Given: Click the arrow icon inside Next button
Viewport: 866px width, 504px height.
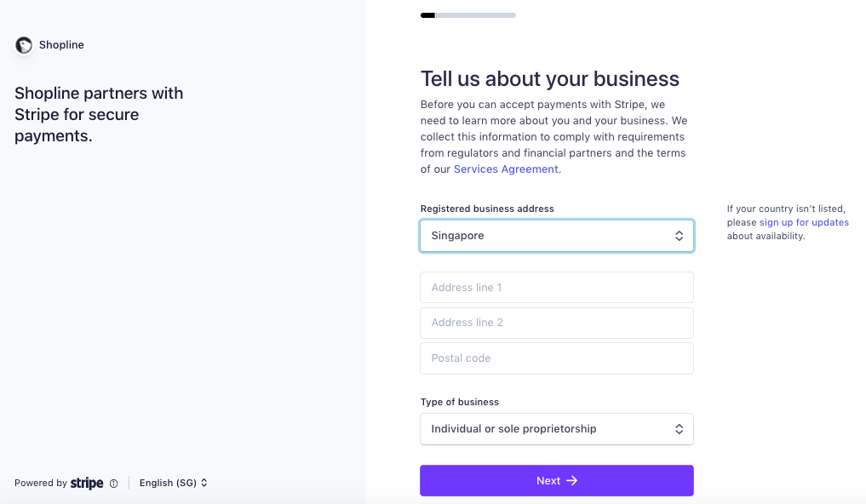Looking at the screenshot, I should click(x=572, y=481).
